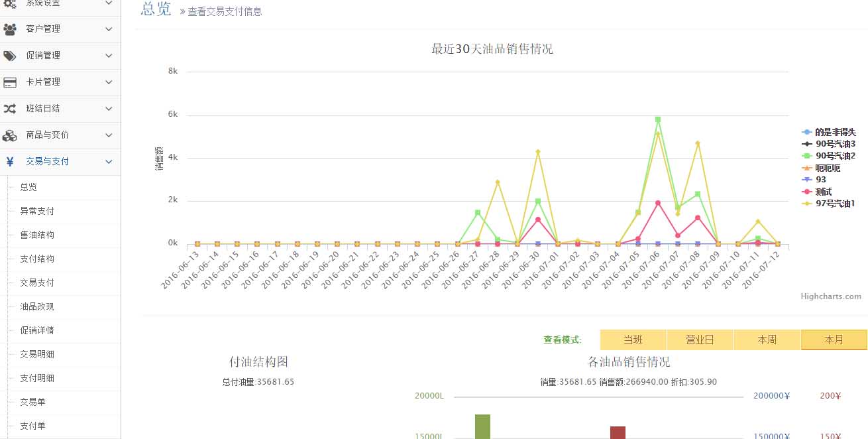Image resolution: width=868 pixels, height=439 pixels.
Task: Select the 本月 view mode tab
Action: 834,340
